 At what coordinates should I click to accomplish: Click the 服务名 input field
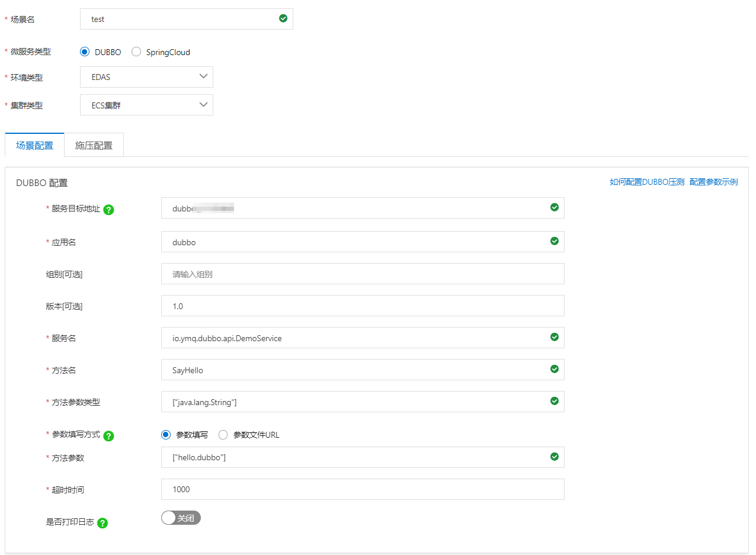[x=363, y=338]
